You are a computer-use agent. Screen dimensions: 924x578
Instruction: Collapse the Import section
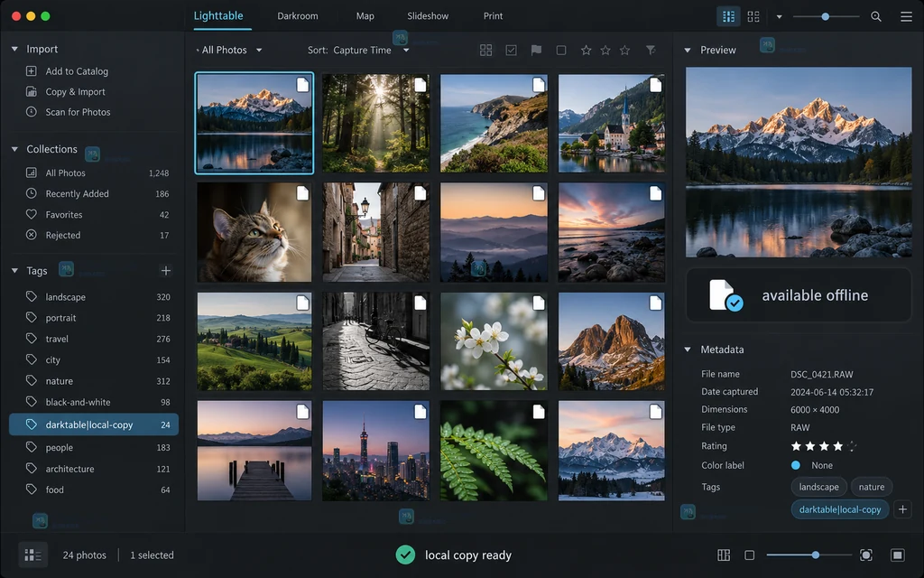[x=14, y=49]
